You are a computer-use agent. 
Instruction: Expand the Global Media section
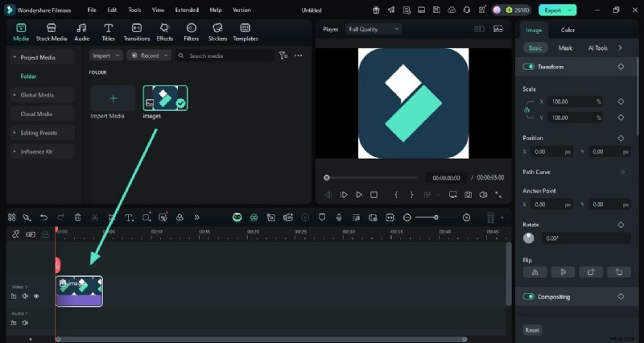point(14,95)
